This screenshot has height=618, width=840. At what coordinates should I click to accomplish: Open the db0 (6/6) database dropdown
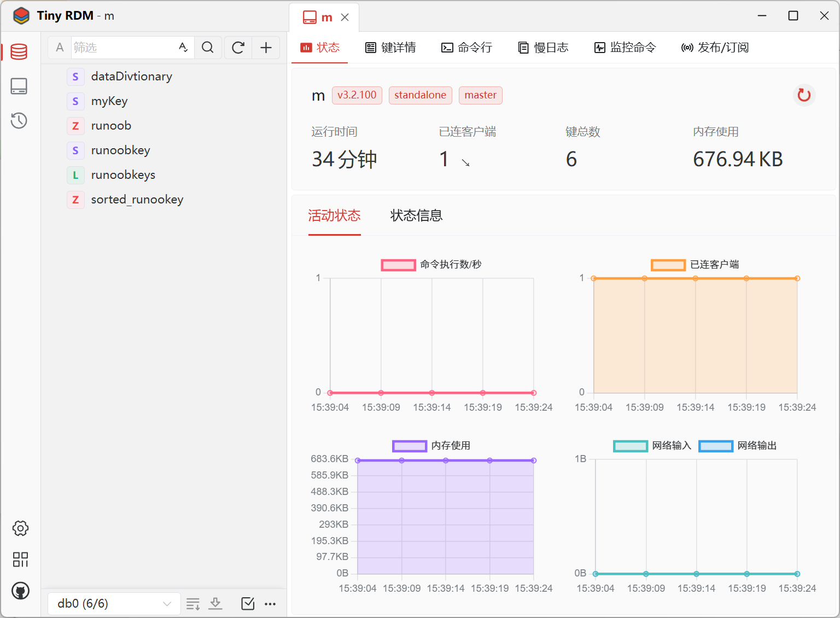tap(114, 604)
